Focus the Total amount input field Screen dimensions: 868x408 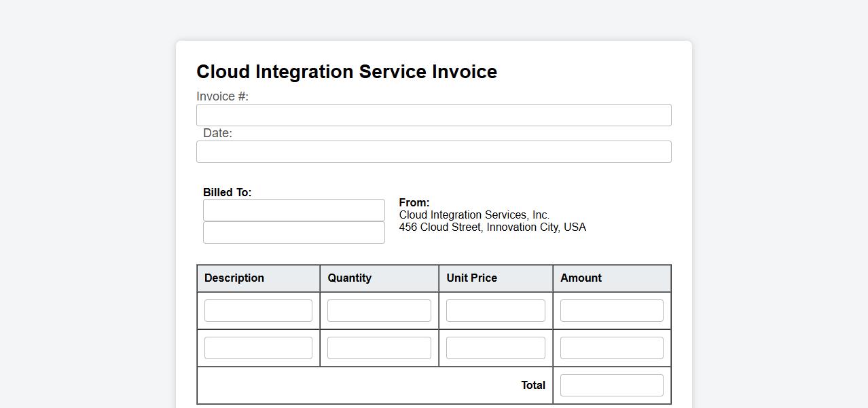611,386
